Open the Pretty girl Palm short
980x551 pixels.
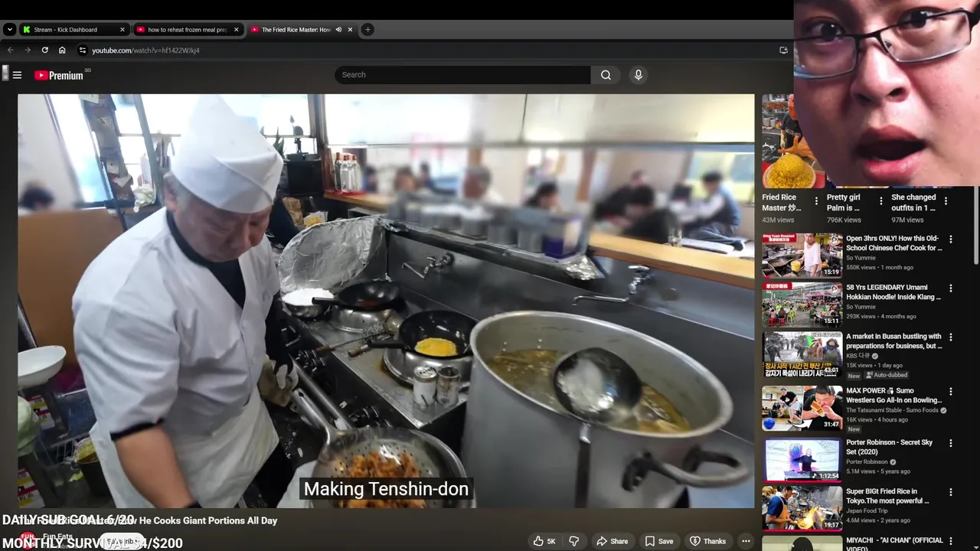coord(843,202)
